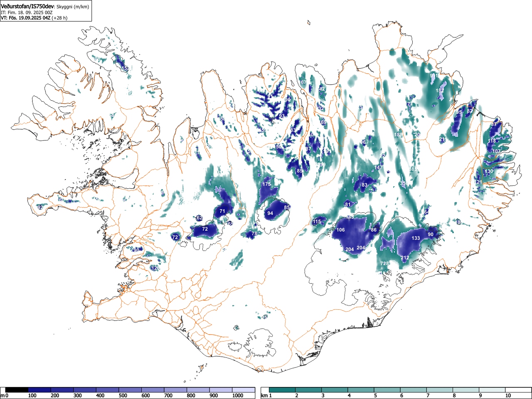Click the (+28 h) forecast offset text
Image resolution: width=532 pixels, height=399 pixels.
[x=59, y=18]
